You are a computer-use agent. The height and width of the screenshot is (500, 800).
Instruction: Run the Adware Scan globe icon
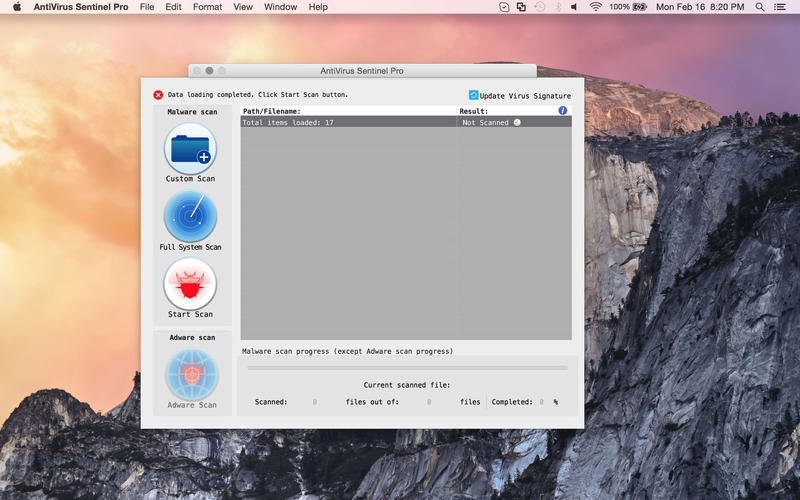[x=192, y=374]
